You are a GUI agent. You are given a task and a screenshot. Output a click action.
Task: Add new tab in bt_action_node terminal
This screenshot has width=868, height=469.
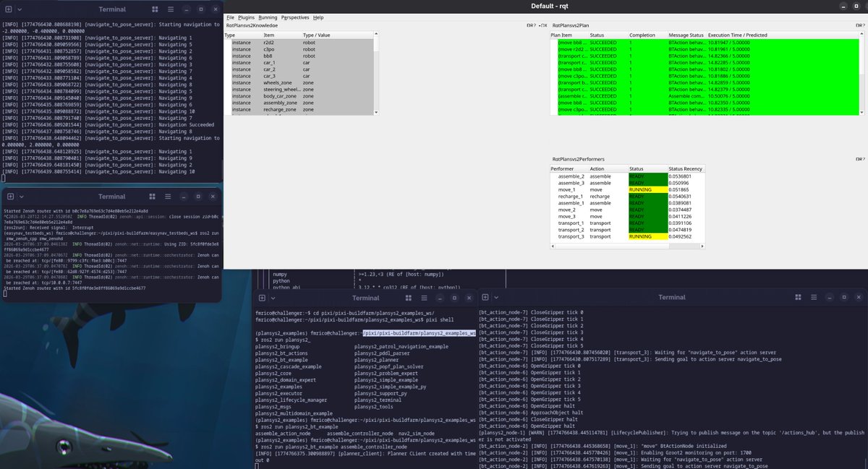(x=484, y=297)
